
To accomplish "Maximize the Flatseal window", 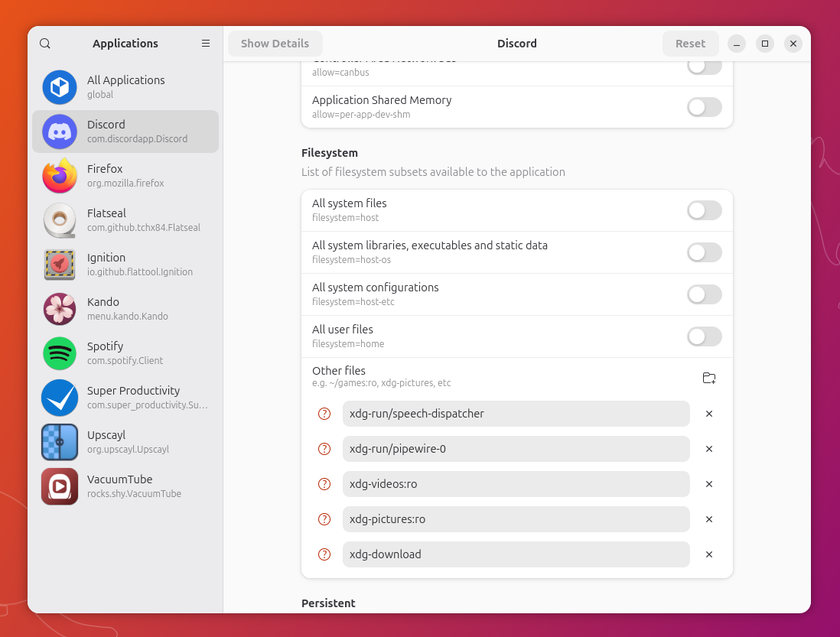I will [764, 44].
